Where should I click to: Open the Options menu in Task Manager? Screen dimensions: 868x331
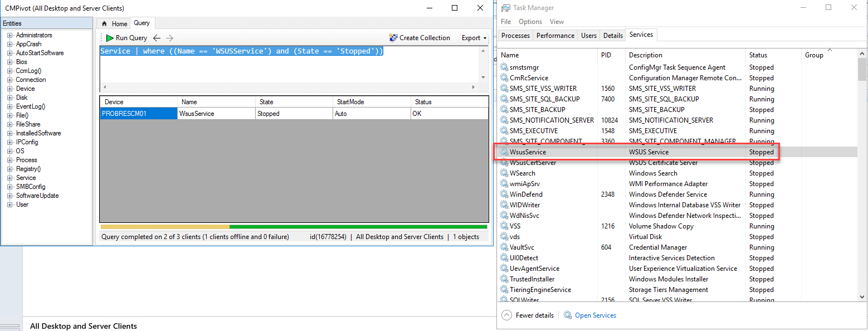pos(530,22)
